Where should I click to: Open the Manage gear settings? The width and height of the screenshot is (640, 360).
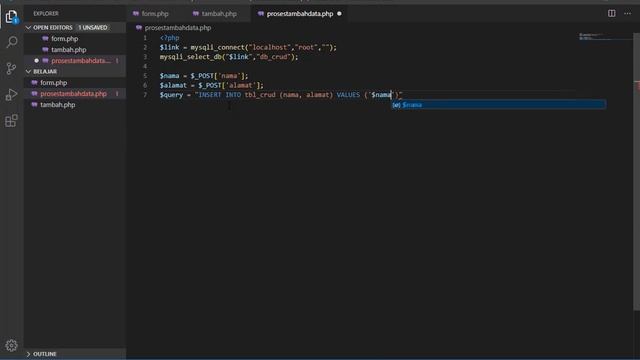click(11, 346)
